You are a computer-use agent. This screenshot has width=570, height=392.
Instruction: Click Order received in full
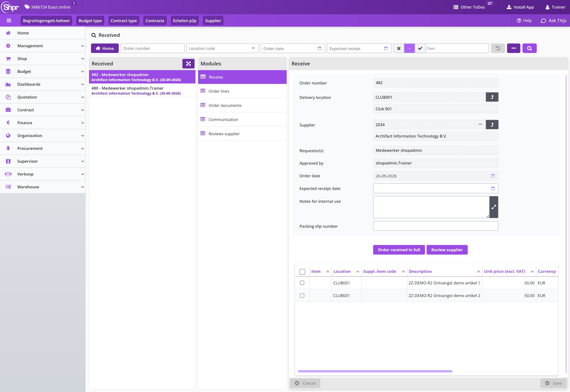[x=399, y=250]
